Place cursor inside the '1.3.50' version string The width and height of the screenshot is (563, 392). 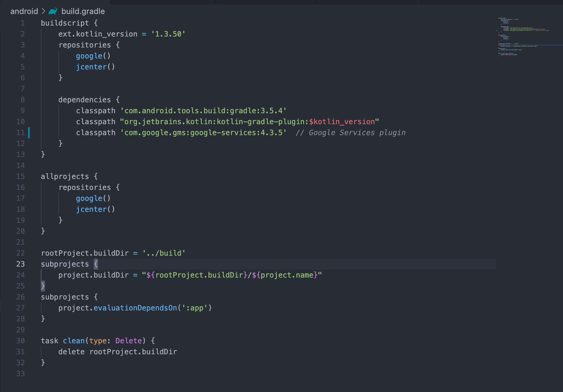pos(168,34)
